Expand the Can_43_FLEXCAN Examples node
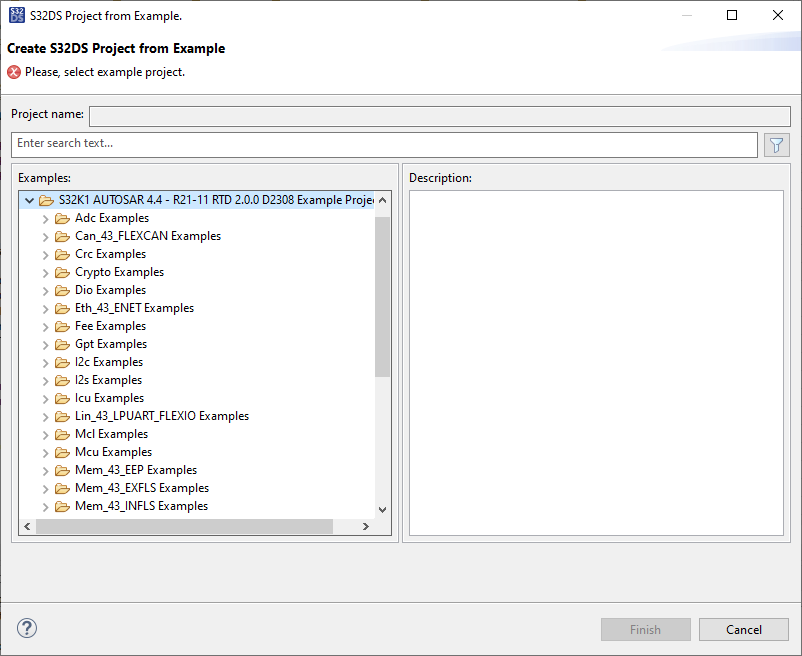This screenshot has height=656, width=802. 44,235
